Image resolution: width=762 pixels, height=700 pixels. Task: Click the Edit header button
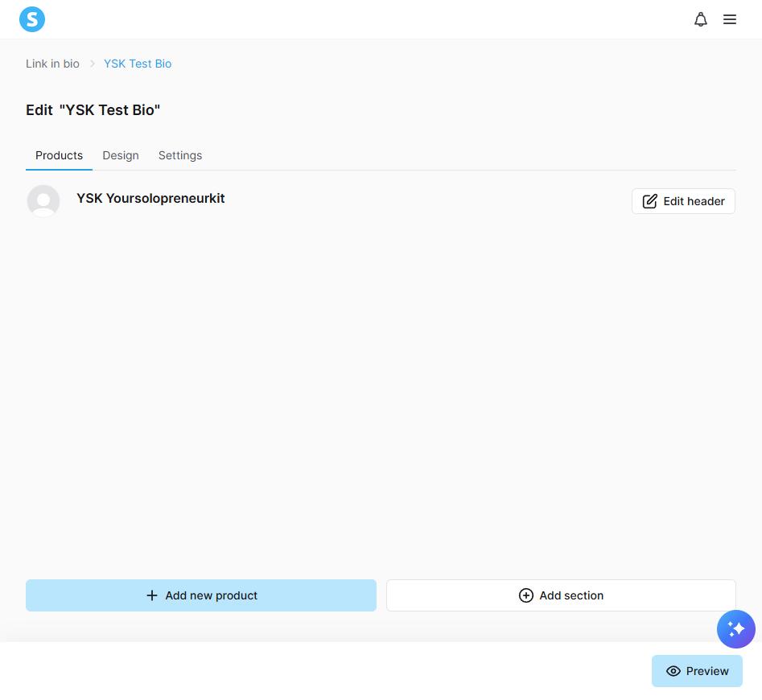click(683, 201)
